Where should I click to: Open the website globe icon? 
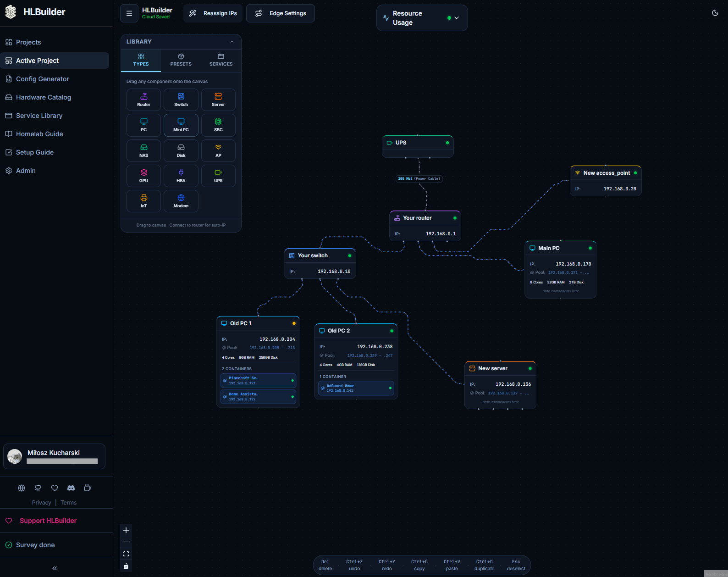point(22,488)
